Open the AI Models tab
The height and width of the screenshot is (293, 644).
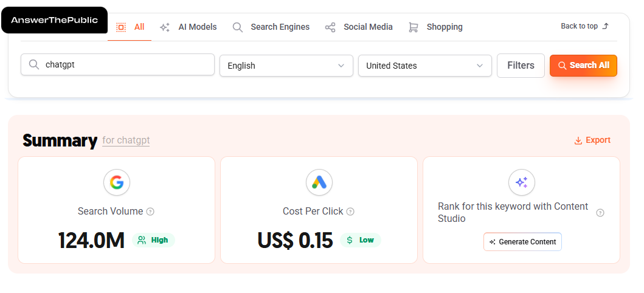tap(189, 27)
